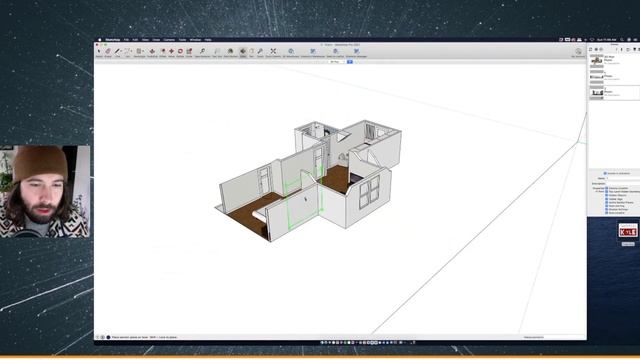Open Extension Manager from toolbar
The width and height of the screenshot is (640, 360).
pos(356,51)
